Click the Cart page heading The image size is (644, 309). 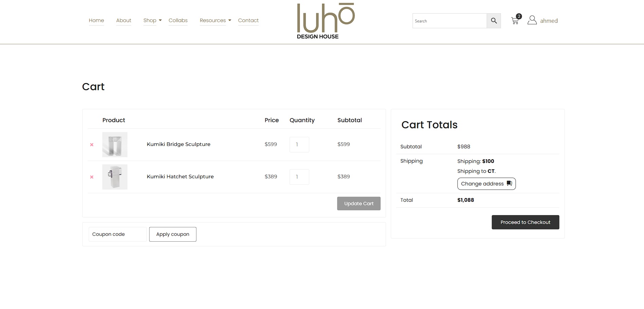click(93, 87)
